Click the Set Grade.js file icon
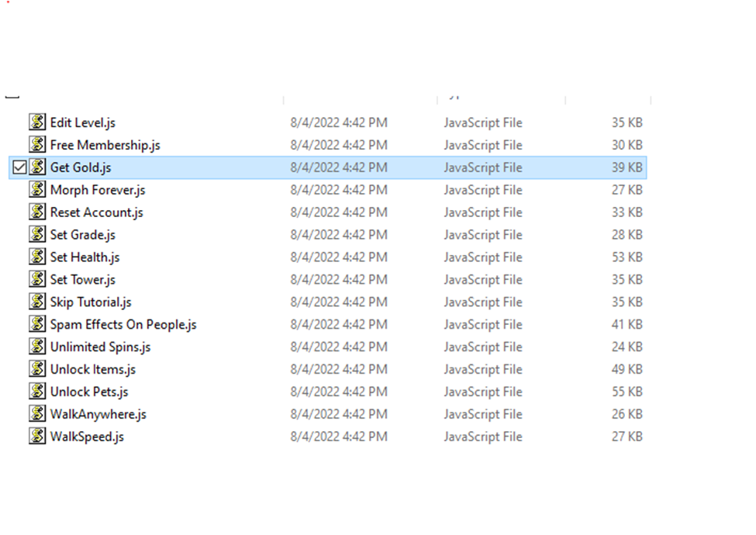This screenshot has height=535, width=756. [x=37, y=235]
